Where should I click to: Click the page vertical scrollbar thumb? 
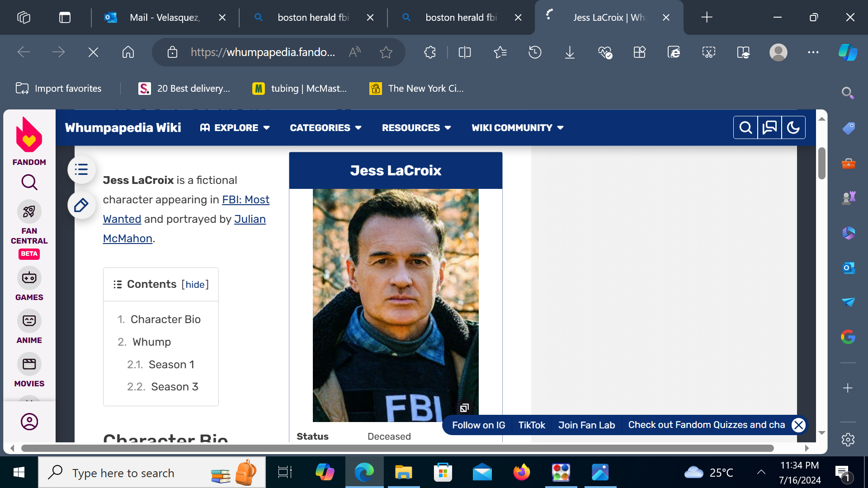click(822, 163)
